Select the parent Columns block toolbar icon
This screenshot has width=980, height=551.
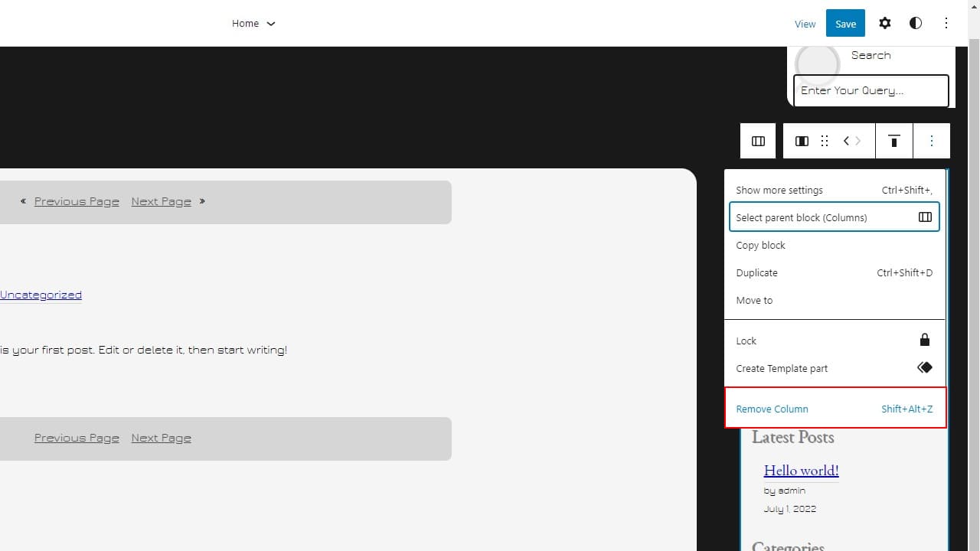point(758,141)
